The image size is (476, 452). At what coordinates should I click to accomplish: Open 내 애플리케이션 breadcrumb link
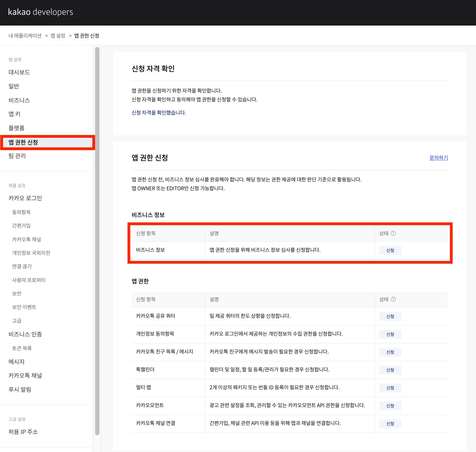[x=25, y=36]
